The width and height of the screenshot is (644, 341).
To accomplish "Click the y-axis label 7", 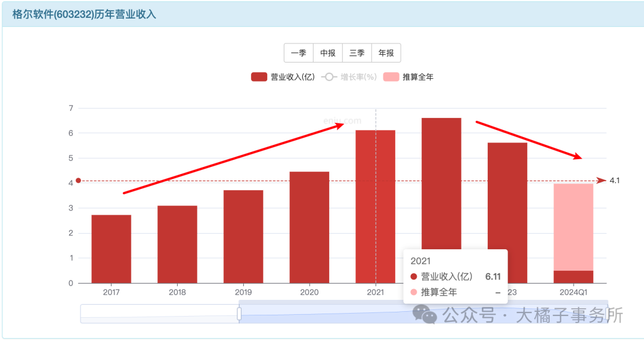I will point(71,108).
